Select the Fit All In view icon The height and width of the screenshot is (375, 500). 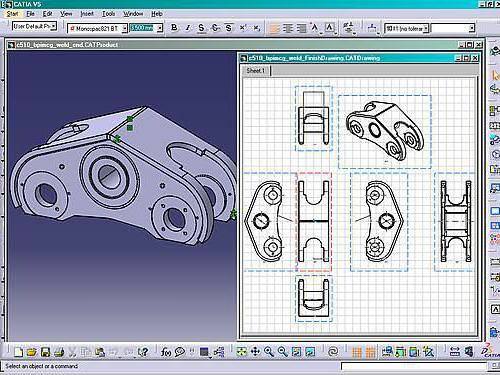pos(241,351)
